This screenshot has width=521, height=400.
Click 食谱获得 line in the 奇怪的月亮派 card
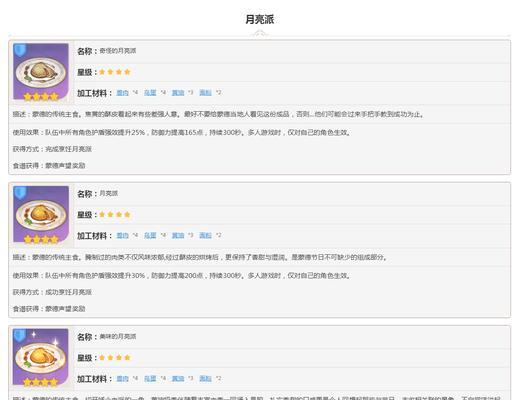pos(49,166)
